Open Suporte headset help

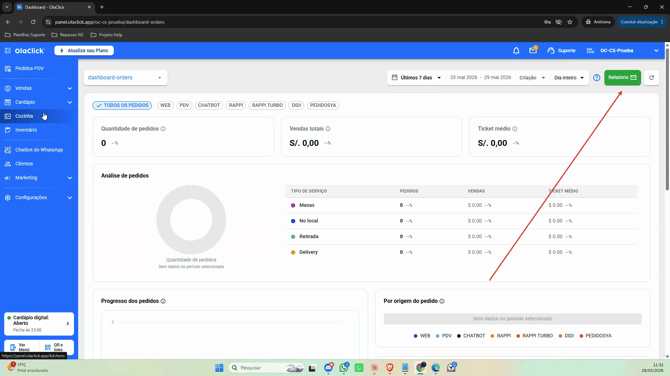coord(561,50)
